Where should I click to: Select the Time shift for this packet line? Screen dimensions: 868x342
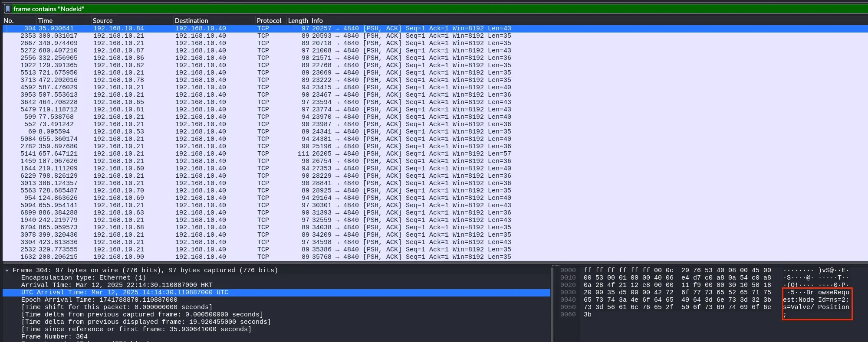pyautogui.click(x=276, y=307)
